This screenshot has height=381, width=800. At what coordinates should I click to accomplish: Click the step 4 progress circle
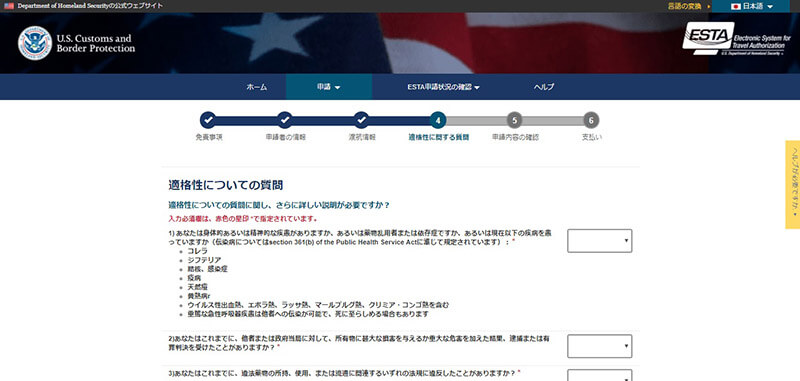[438, 120]
